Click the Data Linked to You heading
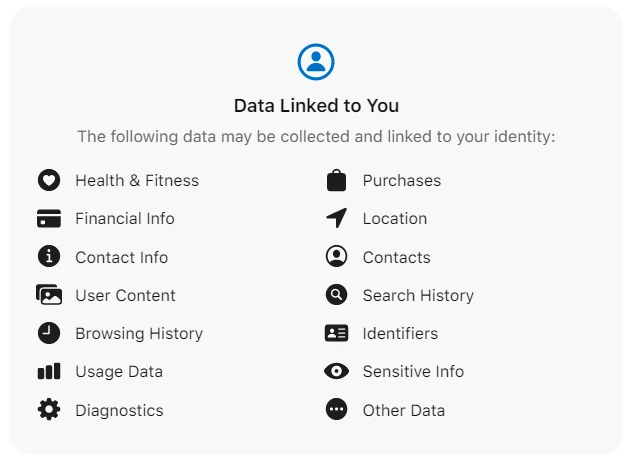This screenshot has width=627, height=461. (316, 105)
